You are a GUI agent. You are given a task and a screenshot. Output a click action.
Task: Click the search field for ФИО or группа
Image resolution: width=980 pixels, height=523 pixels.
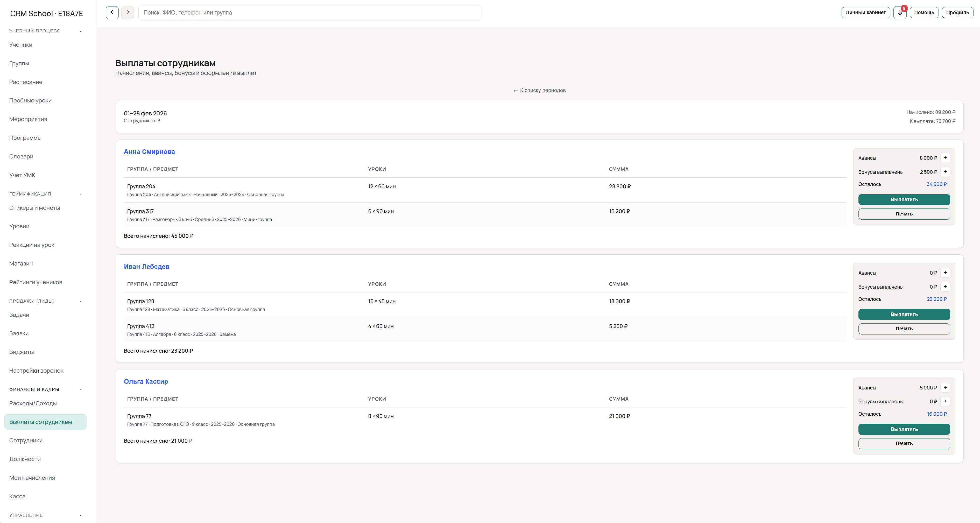pyautogui.click(x=310, y=12)
